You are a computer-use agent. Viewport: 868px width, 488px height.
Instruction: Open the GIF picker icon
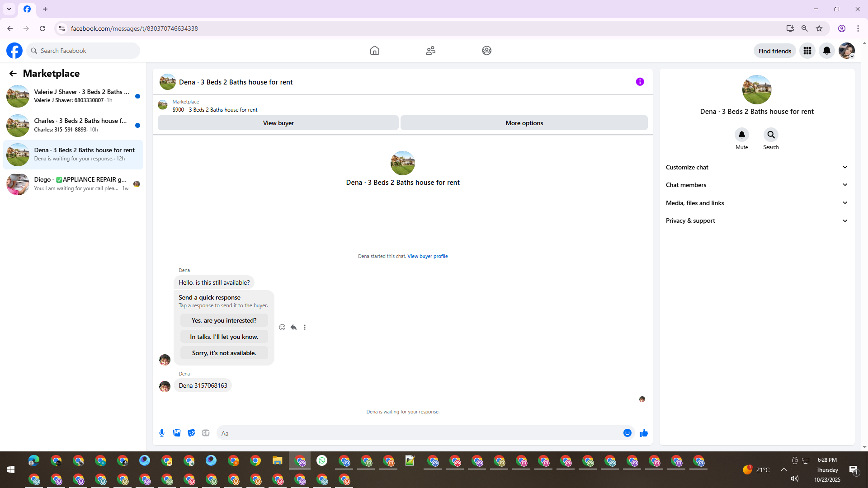(x=206, y=433)
